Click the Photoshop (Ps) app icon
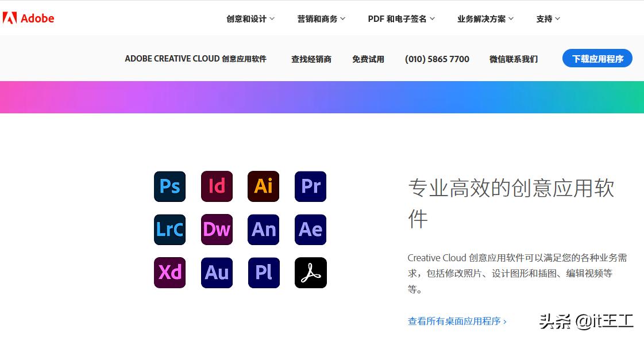This screenshot has width=644, height=340. point(169,186)
